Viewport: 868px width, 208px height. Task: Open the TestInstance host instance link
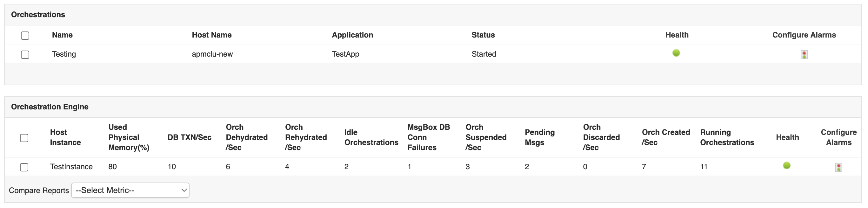(x=71, y=166)
